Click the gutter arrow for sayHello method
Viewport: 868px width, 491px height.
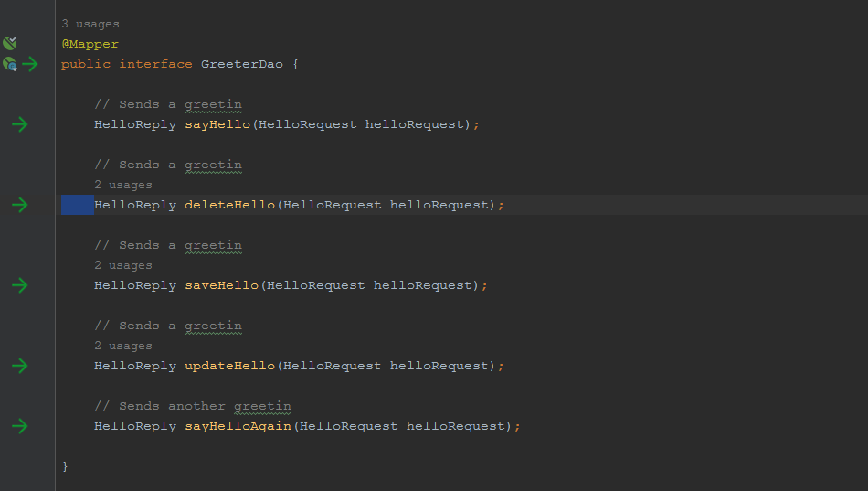point(20,124)
